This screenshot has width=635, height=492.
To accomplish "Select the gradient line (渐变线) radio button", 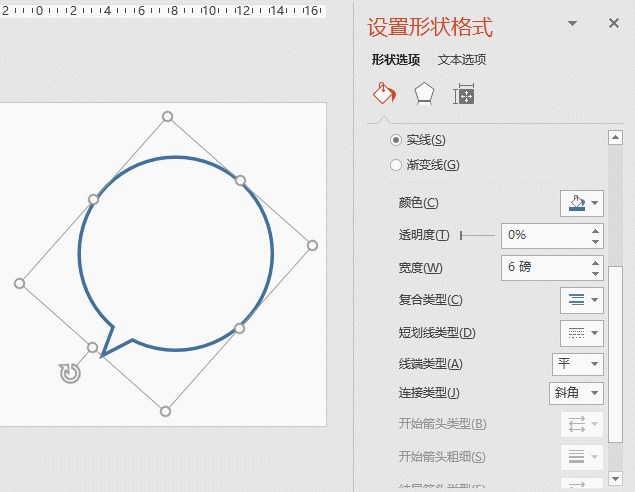I will coord(397,165).
